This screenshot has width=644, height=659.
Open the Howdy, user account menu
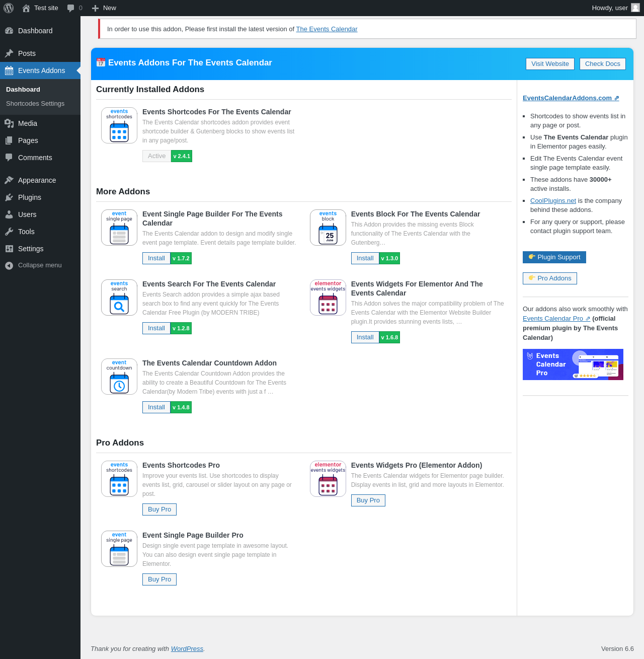pyautogui.click(x=616, y=8)
